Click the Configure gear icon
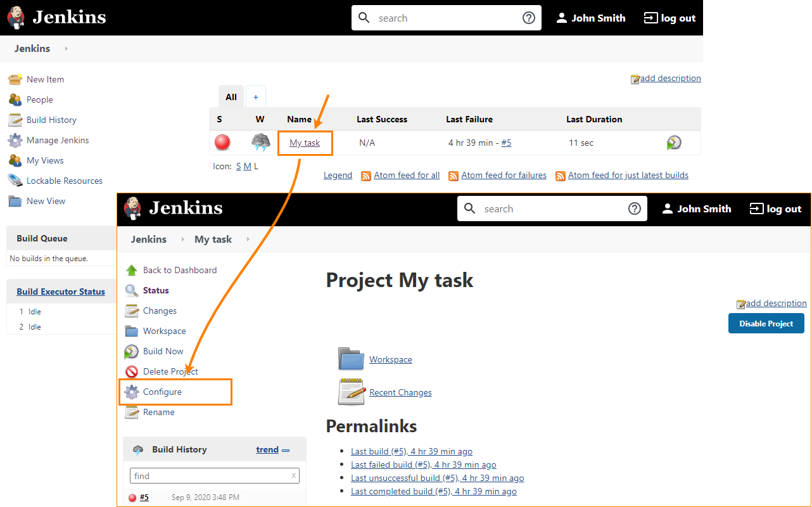812x507 pixels. tap(132, 392)
